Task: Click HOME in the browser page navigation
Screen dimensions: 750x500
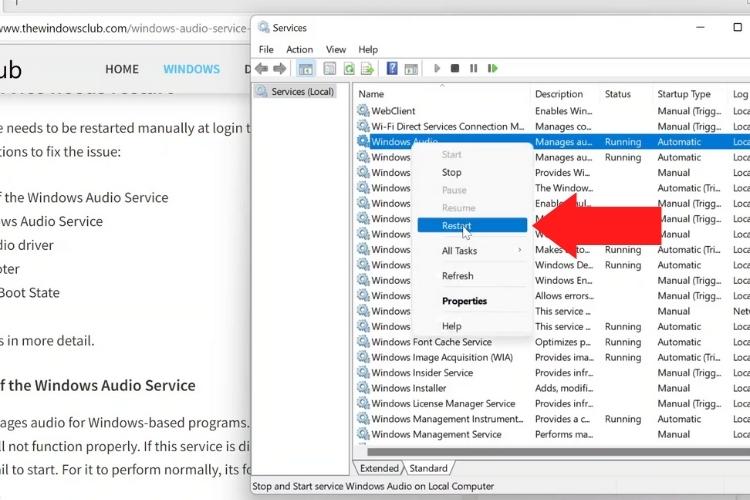Action: point(122,69)
